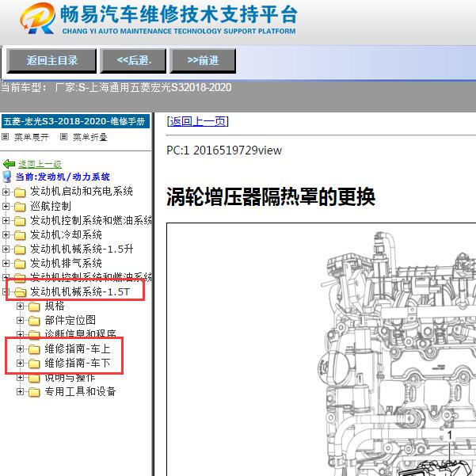Image resolution: width=476 pixels, height=476 pixels.
Task: Open 专用工具和设备 tree item
Action: (x=80, y=391)
